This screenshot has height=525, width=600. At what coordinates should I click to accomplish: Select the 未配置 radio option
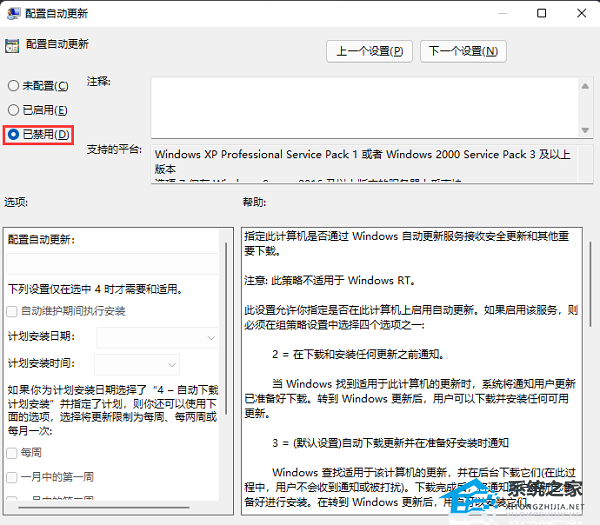13,86
